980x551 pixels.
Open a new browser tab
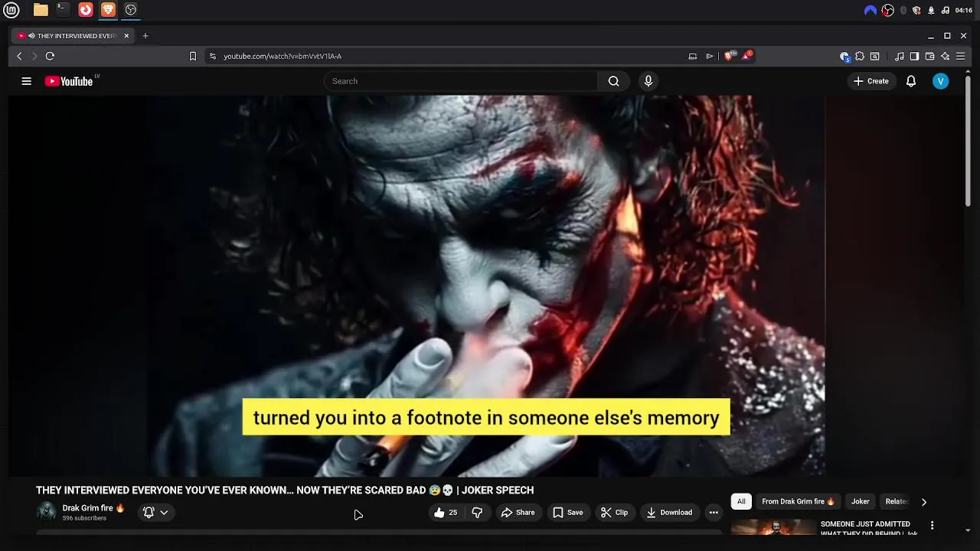[x=145, y=36]
